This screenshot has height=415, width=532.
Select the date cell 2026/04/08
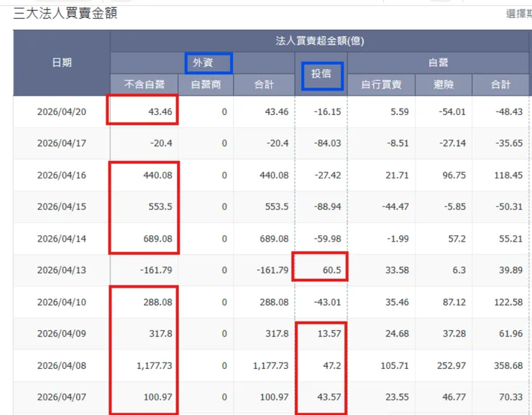[x=62, y=366]
